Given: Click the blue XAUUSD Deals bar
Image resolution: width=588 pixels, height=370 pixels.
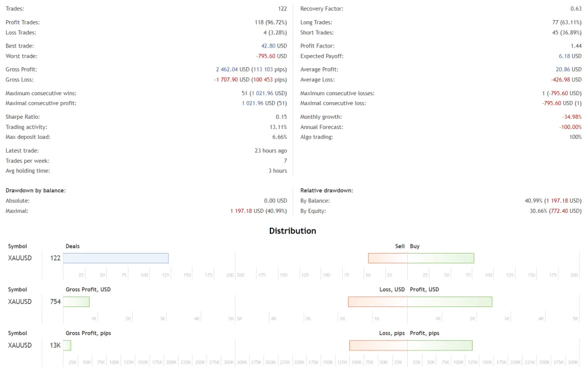Looking at the screenshot, I should [x=115, y=258].
